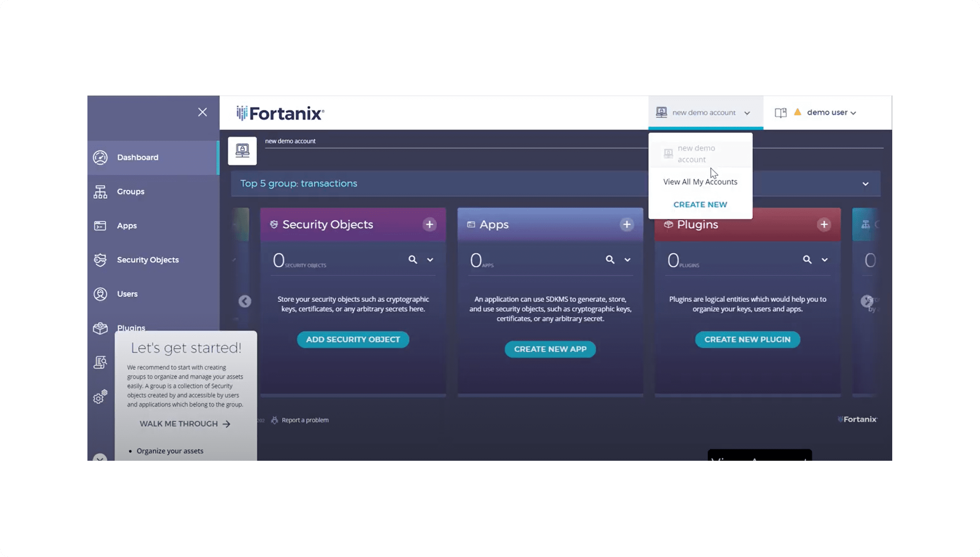Click the orange warning triangle icon
The height and width of the screenshot is (557, 980).
point(797,112)
